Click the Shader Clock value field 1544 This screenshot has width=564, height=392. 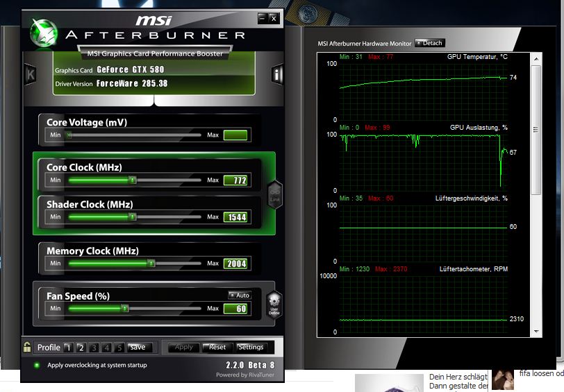coord(235,217)
